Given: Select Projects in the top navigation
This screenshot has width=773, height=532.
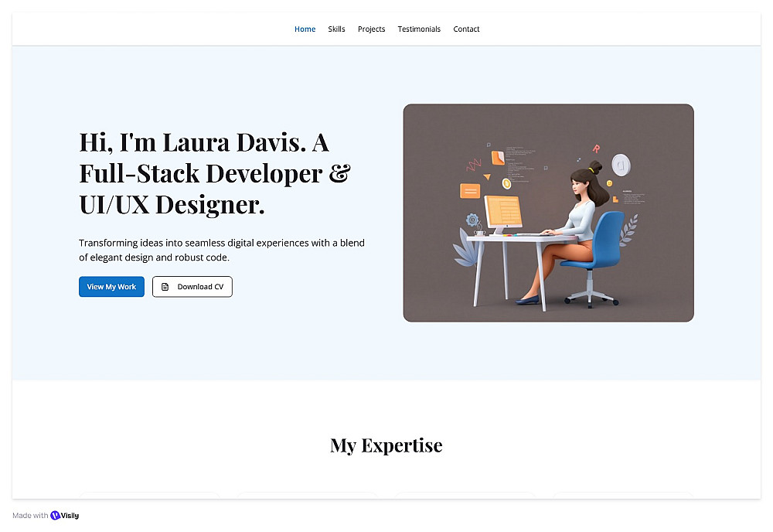Looking at the screenshot, I should point(371,29).
